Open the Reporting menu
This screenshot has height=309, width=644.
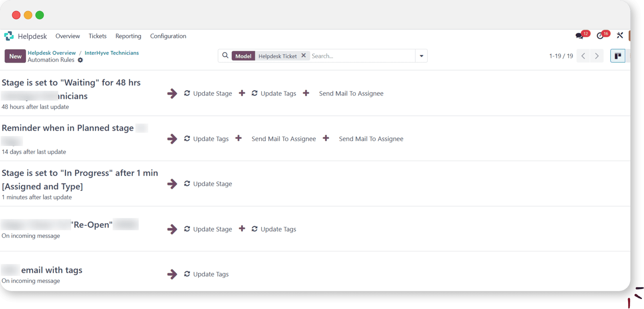128,36
